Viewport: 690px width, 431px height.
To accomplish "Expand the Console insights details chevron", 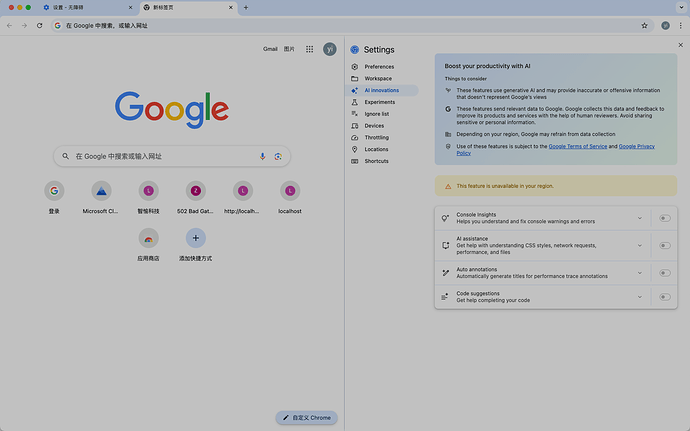I will coord(640,218).
